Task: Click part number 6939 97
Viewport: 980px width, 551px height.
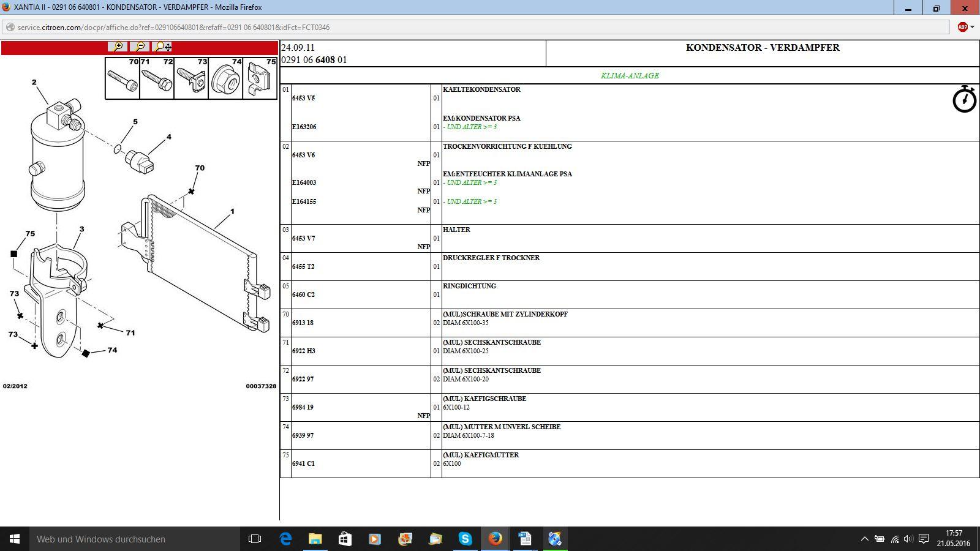Action: click(303, 435)
